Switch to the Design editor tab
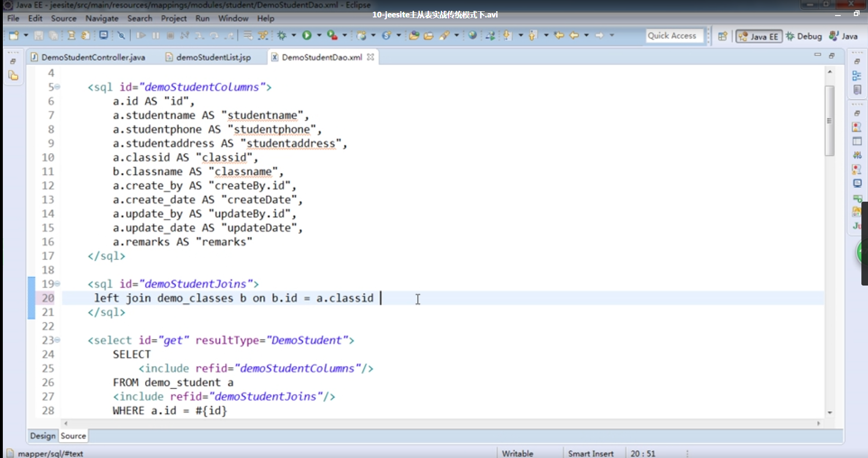 (x=43, y=436)
